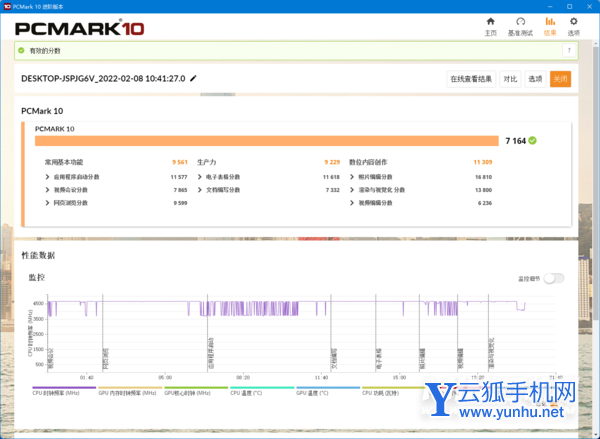Click the 网页浏览 marker in chart

106,359
